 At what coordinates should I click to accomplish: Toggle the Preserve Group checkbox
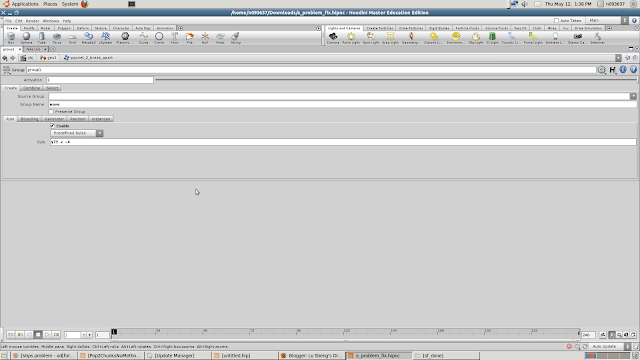(x=51, y=111)
